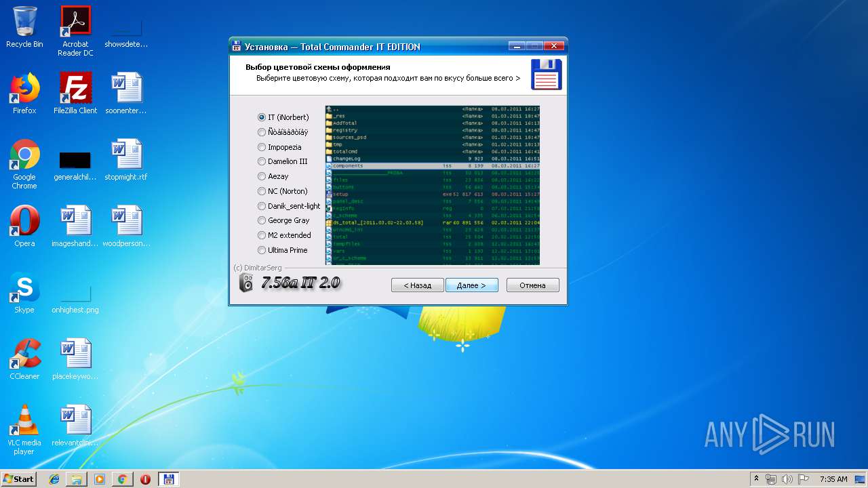
Task: Click the Show Desktop taskbar button
Action: (x=861, y=479)
